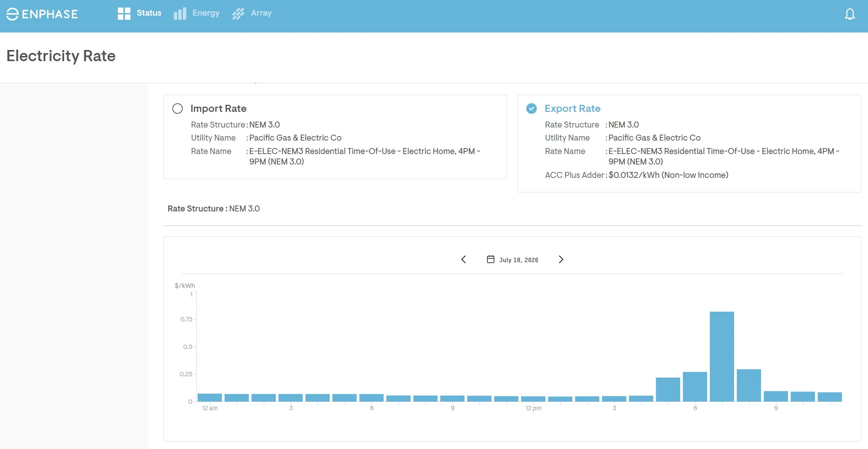Click Import card E-ELEC-NEM3 rate name
Image resolution: width=868 pixels, height=449 pixels.
click(364, 157)
